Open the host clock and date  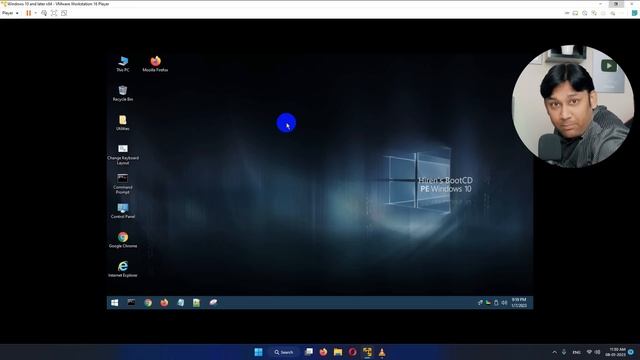[616, 352]
